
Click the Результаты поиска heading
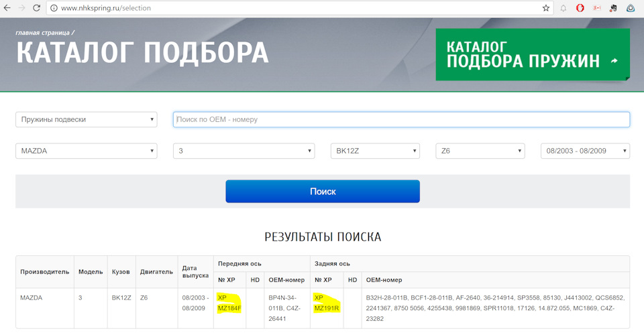pyautogui.click(x=323, y=237)
